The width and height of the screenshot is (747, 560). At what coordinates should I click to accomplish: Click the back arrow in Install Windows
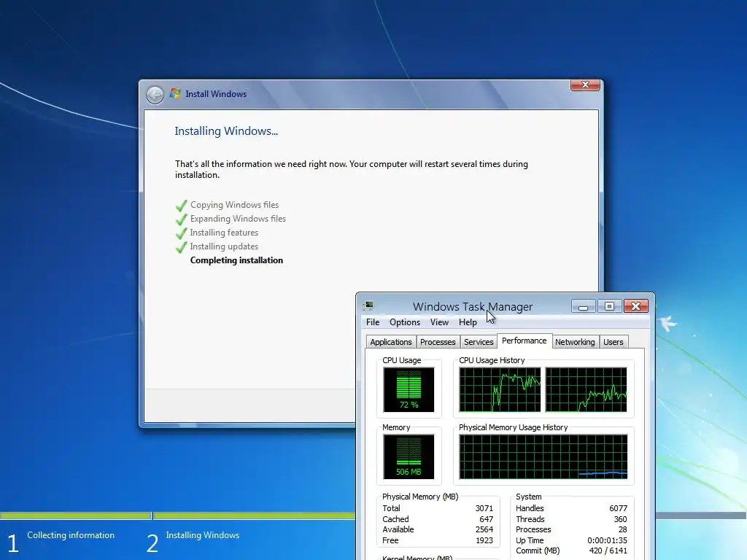[155, 95]
